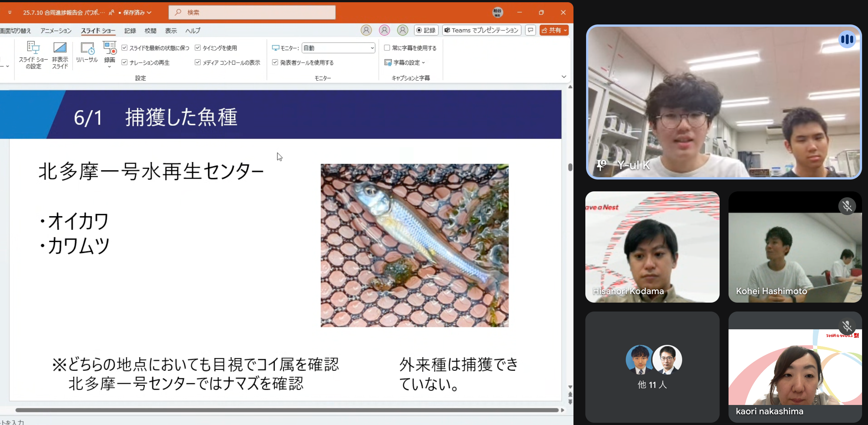The height and width of the screenshot is (425, 868).
Task: Toggle ナレーションの再生 checkbox
Action: click(125, 62)
